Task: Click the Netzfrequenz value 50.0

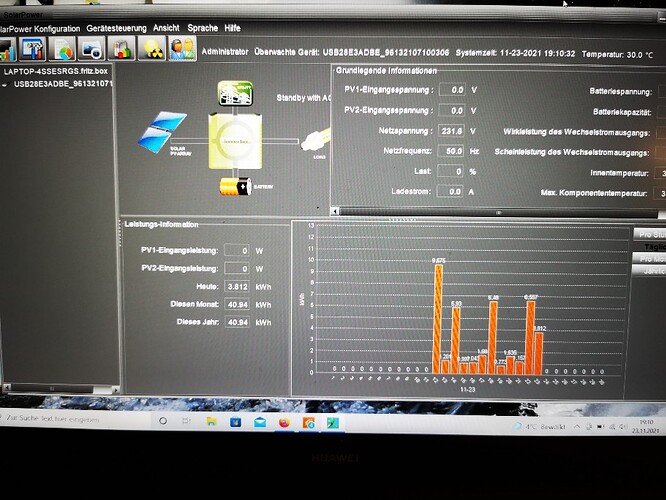Action: (451, 151)
